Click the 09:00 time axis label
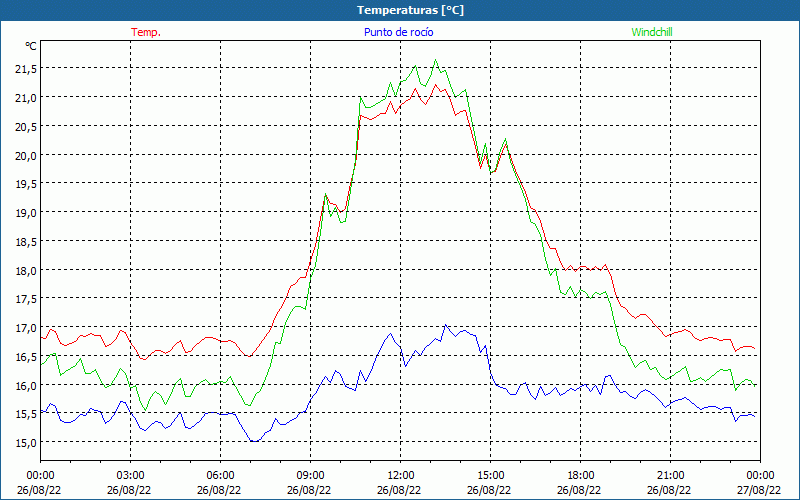The height and width of the screenshot is (500, 800). (x=310, y=476)
